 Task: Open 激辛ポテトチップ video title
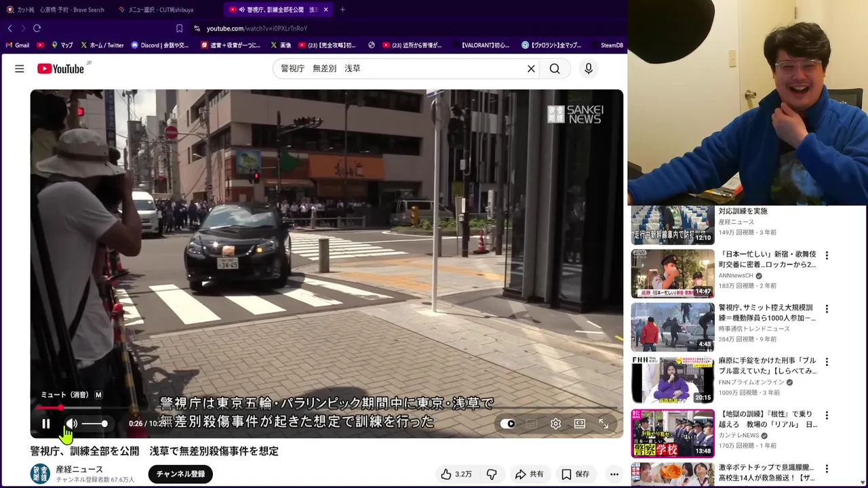(x=768, y=472)
